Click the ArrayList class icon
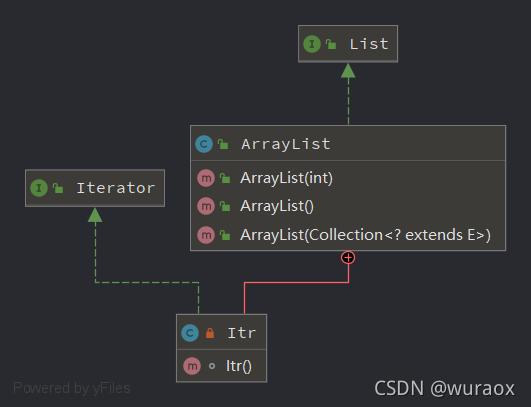531x407 pixels. pyautogui.click(x=204, y=144)
